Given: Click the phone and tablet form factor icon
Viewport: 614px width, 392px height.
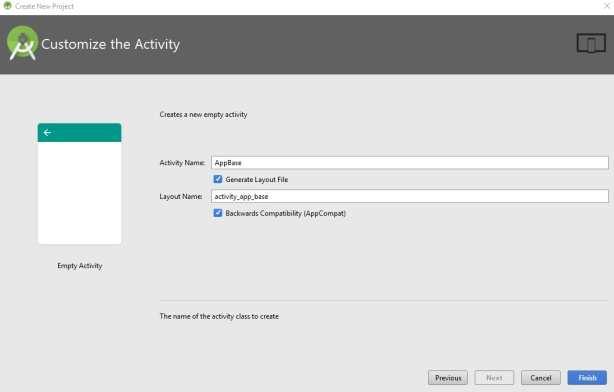Looking at the screenshot, I should tap(591, 43).
